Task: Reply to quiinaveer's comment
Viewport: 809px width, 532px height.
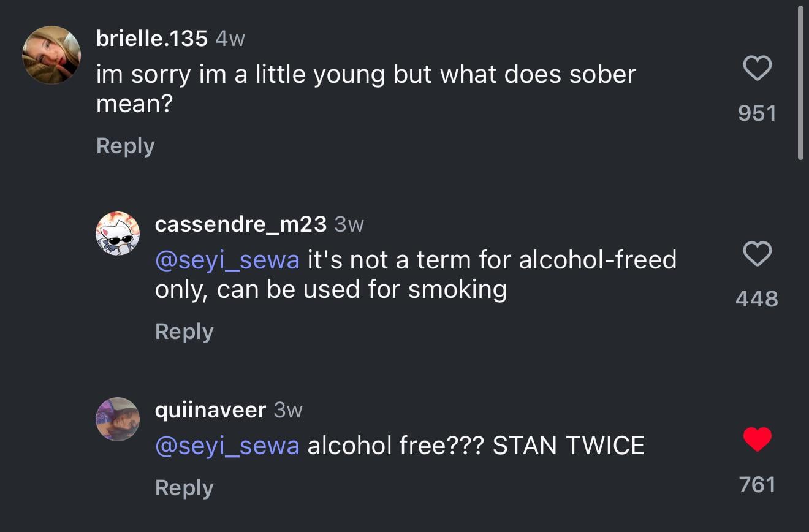Action: click(184, 488)
